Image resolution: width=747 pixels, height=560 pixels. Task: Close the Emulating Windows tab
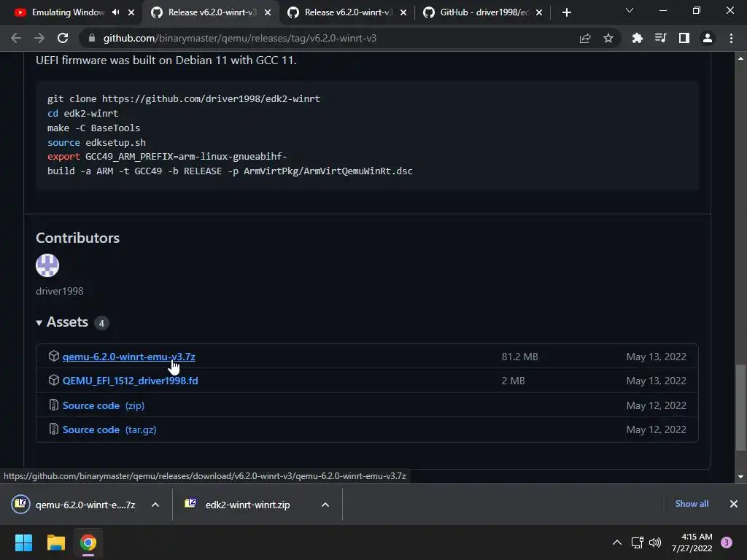pyautogui.click(x=131, y=12)
